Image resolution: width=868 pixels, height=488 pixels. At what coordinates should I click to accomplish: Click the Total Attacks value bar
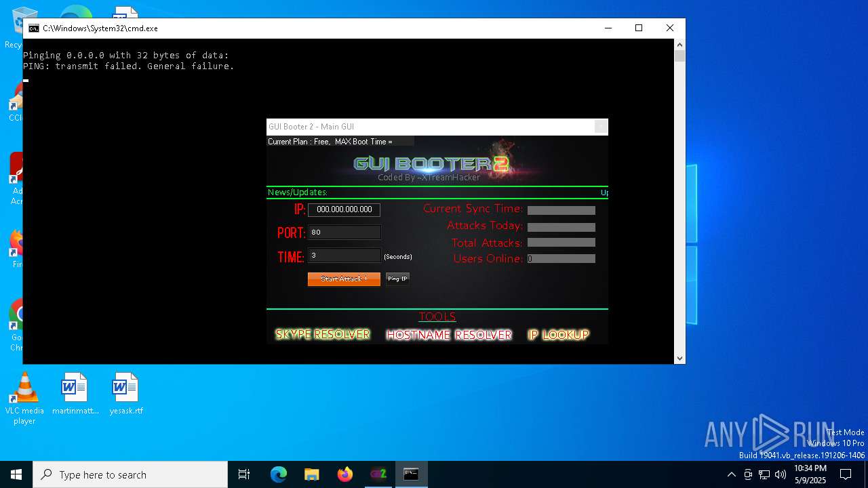(561, 243)
